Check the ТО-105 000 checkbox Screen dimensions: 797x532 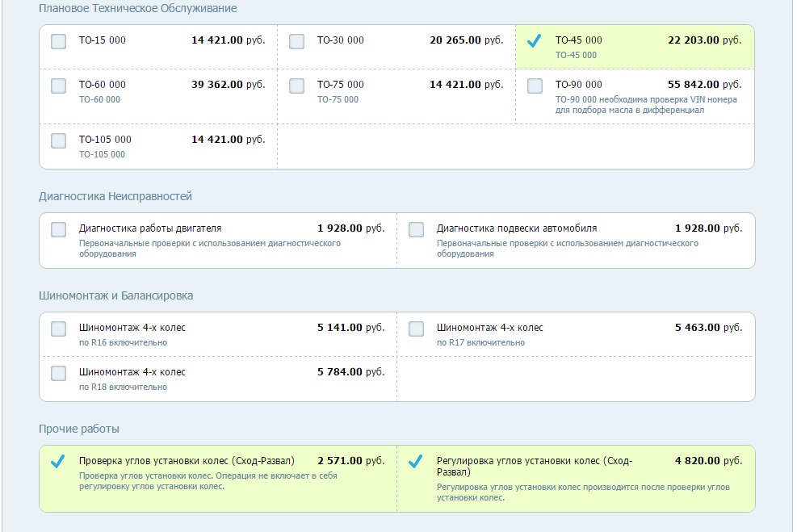click(58, 140)
